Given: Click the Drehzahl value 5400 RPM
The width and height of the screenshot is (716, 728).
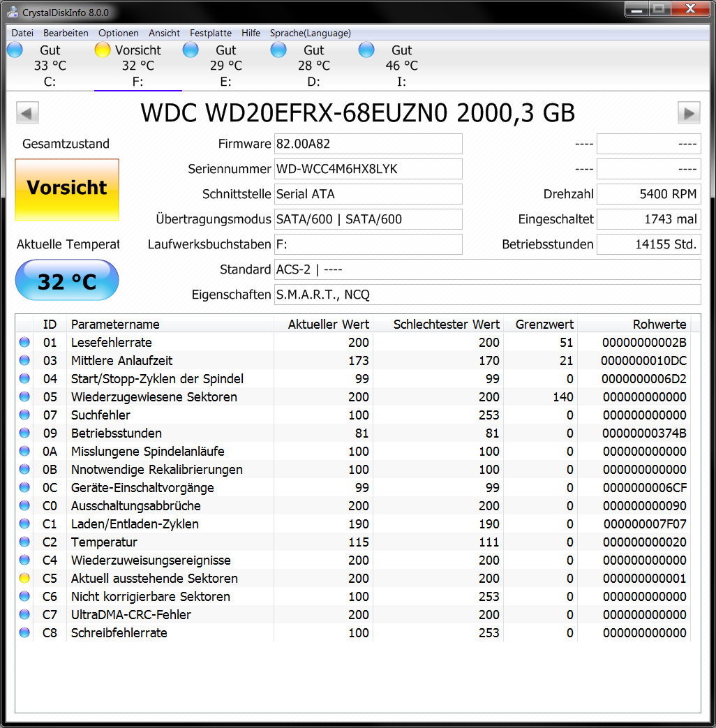Looking at the screenshot, I should [x=649, y=194].
